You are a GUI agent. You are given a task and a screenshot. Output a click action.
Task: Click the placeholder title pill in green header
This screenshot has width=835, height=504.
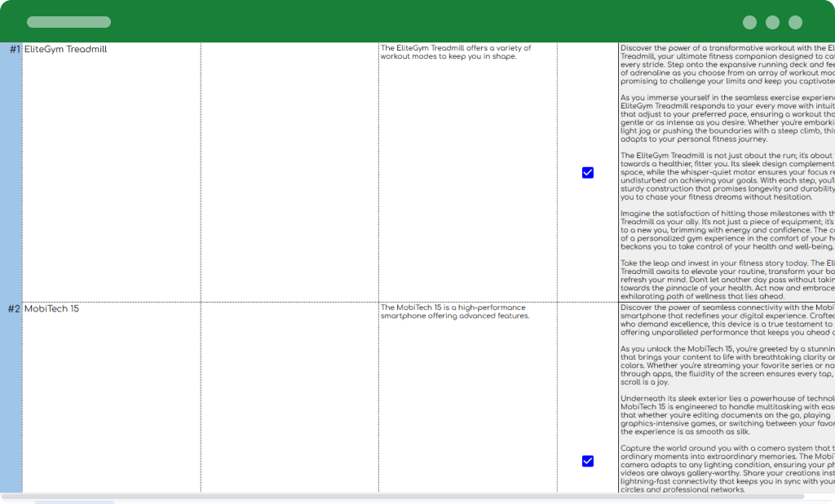pos(68,22)
